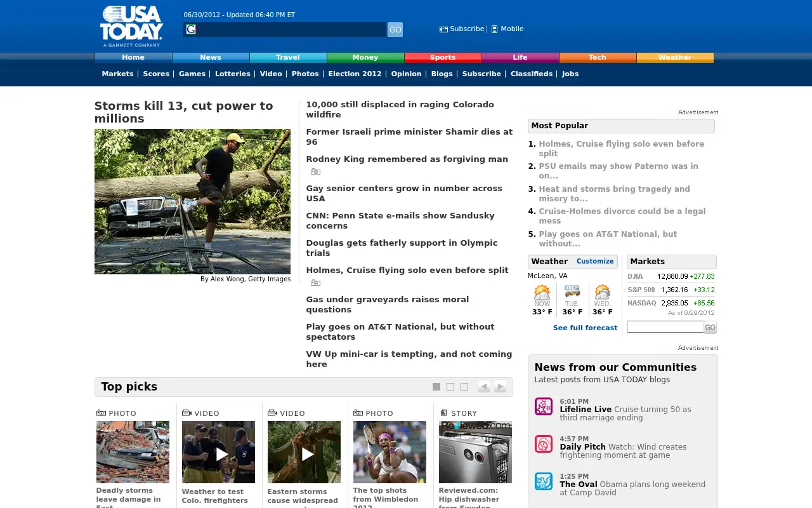The image size is (812, 508).
Task: Open the Sports tab
Action: click(443, 58)
